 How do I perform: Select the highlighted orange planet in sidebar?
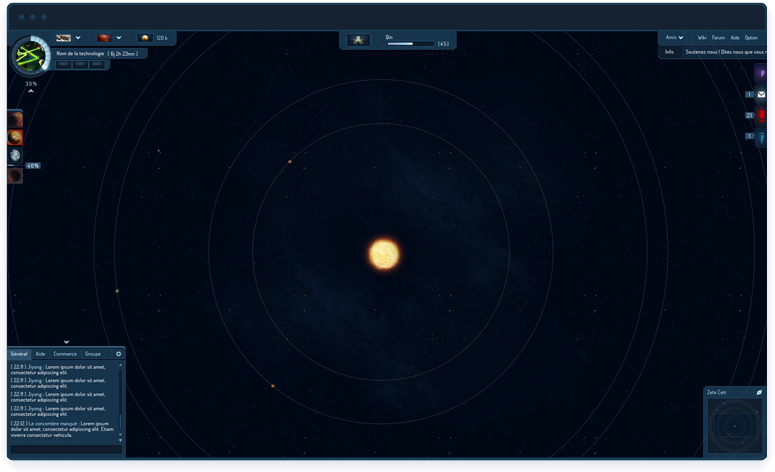click(15, 137)
